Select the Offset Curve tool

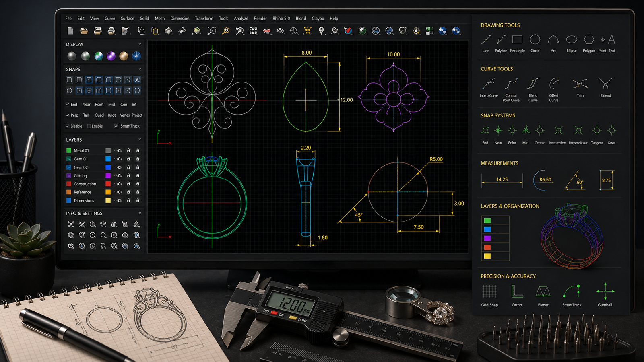(554, 83)
